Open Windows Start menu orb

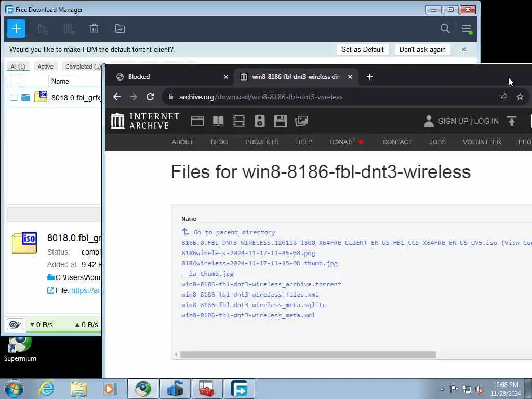tap(14, 389)
